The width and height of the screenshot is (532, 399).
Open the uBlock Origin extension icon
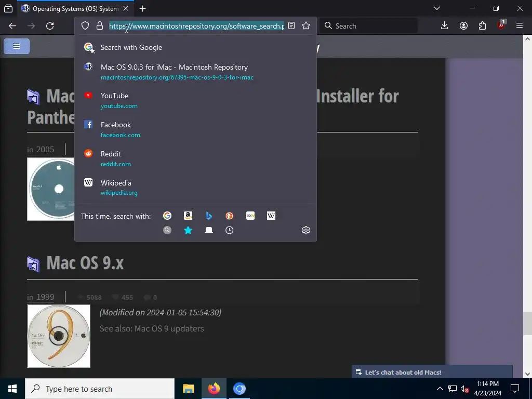click(501, 25)
